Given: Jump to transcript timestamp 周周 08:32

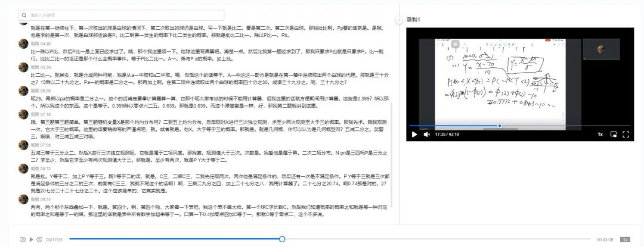Looking at the screenshot, I should (x=41, y=168).
